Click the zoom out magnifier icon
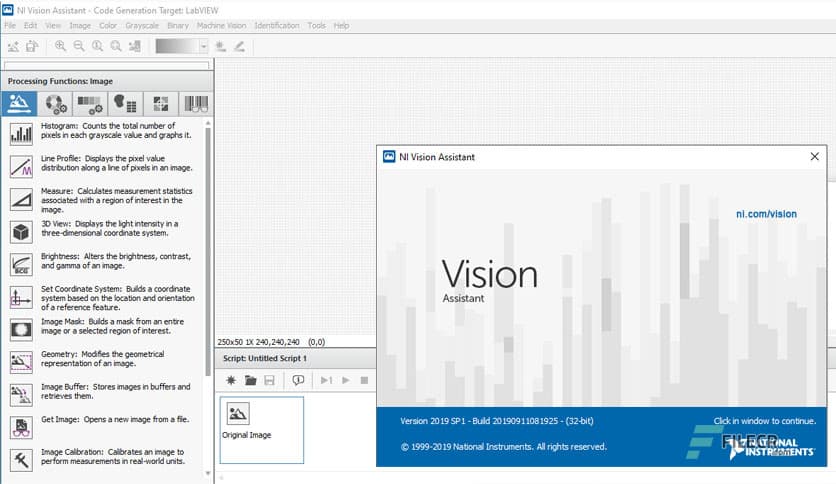This screenshot has width=836, height=484. point(79,46)
